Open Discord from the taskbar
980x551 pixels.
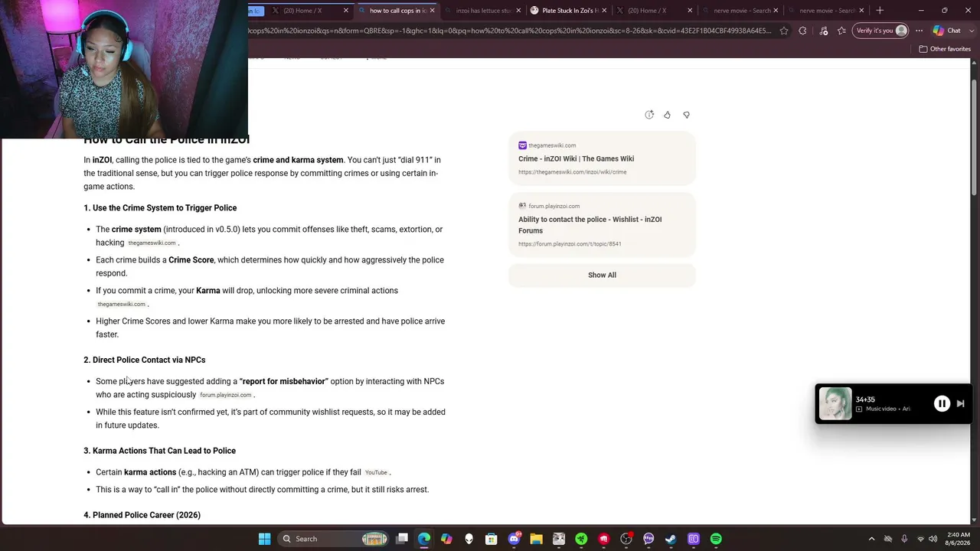point(514,539)
